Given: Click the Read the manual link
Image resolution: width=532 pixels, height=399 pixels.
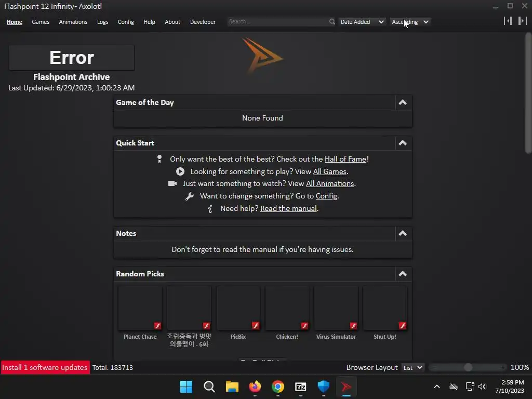Looking at the screenshot, I should [288, 209].
